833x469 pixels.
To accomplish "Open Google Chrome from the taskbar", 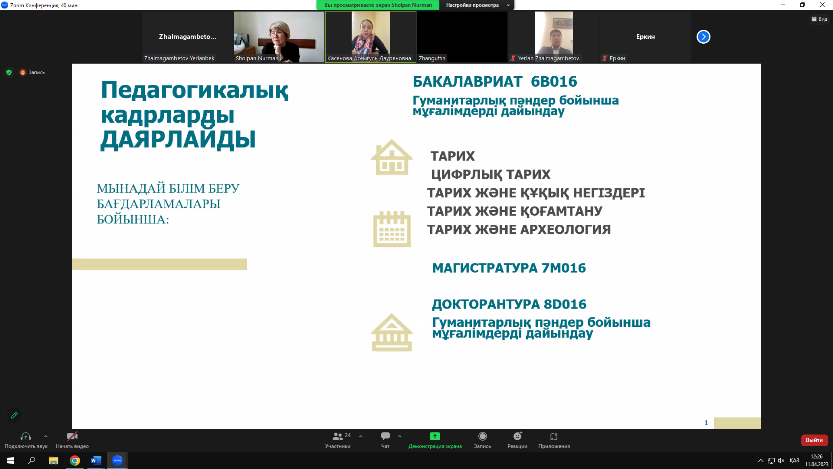I will point(75,461).
